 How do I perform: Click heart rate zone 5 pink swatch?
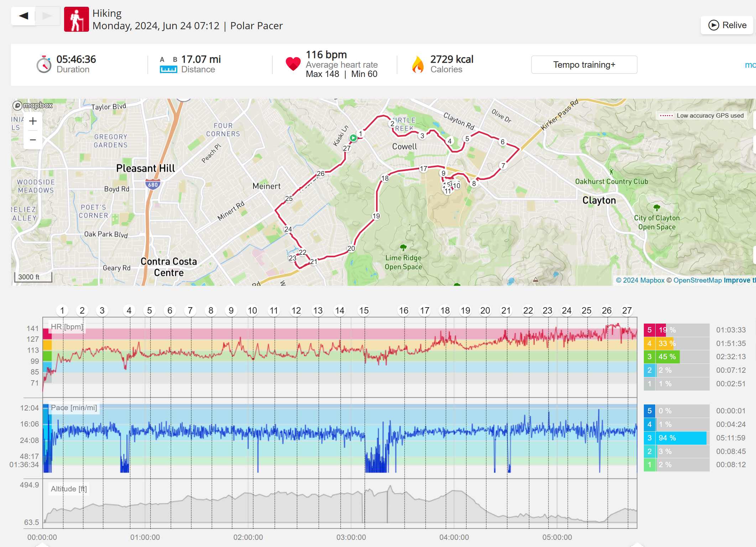coord(649,330)
